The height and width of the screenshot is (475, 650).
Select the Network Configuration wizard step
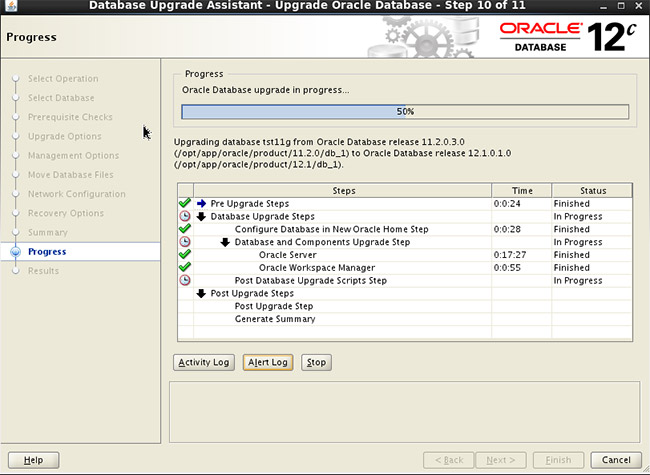click(x=77, y=194)
